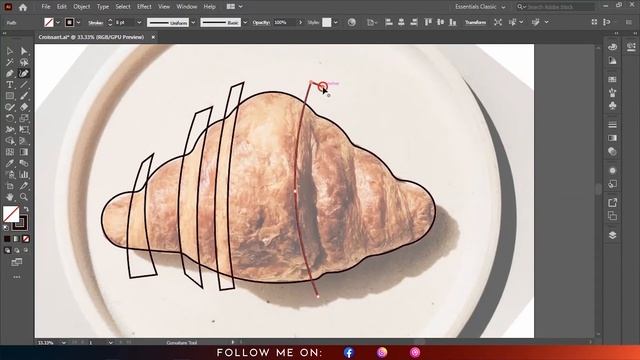Select the Croissant.ai document tab

coord(91,37)
